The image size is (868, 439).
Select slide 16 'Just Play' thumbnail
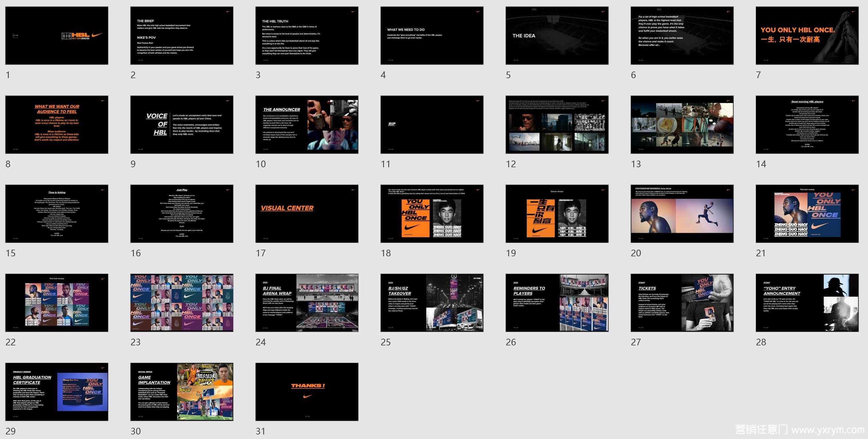tap(182, 213)
